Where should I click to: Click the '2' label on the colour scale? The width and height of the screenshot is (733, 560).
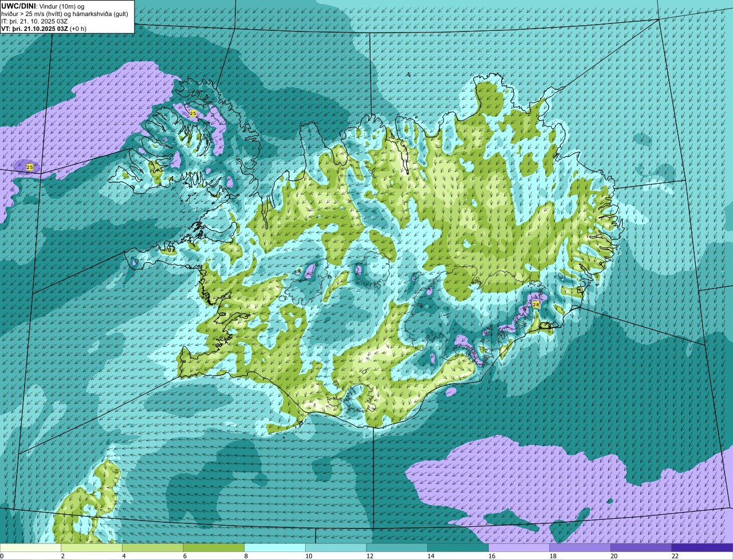(62, 556)
